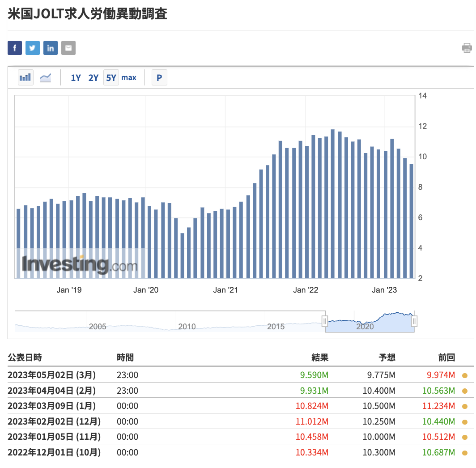Screen dimensions: 476x468
Task: Click orange dot beside 10.512M
Action: pyautogui.click(x=464, y=437)
